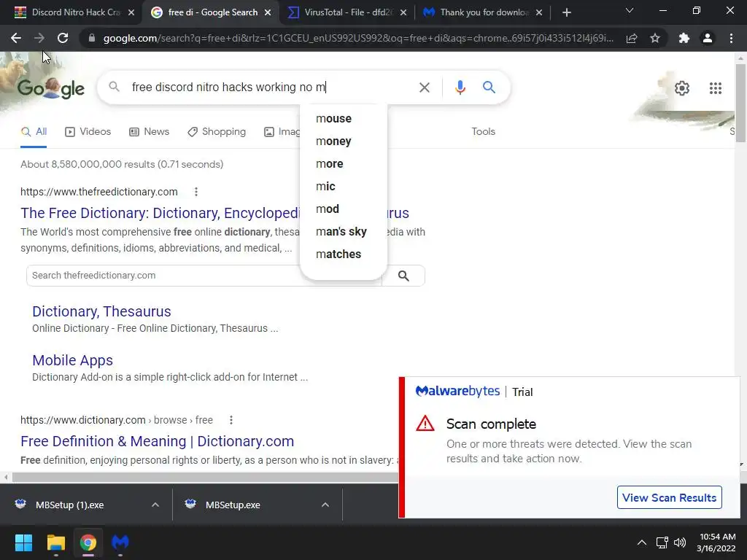Select suggestion 'man's sky'
The image size is (747, 560).
point(344,231)
